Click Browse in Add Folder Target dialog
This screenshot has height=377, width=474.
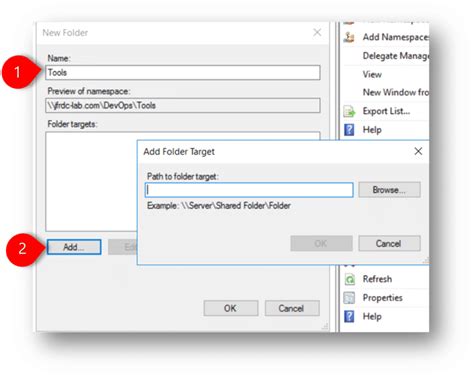[389, 190]
